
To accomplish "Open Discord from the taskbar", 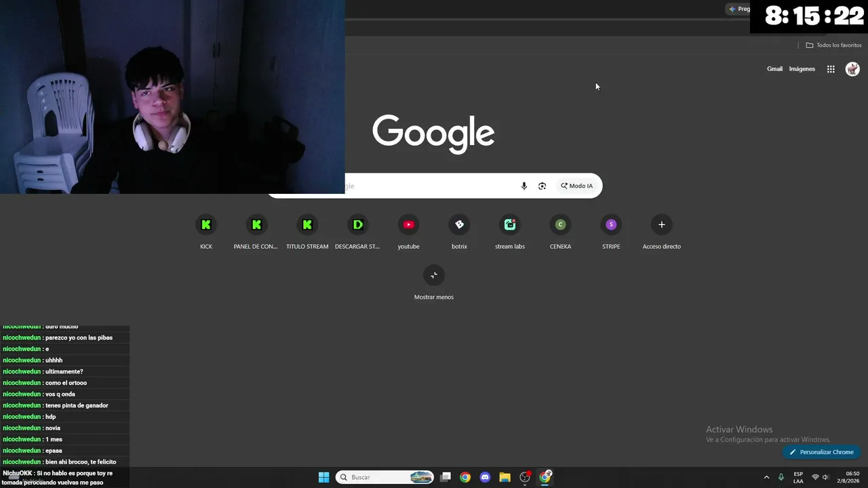I will 485,477.
